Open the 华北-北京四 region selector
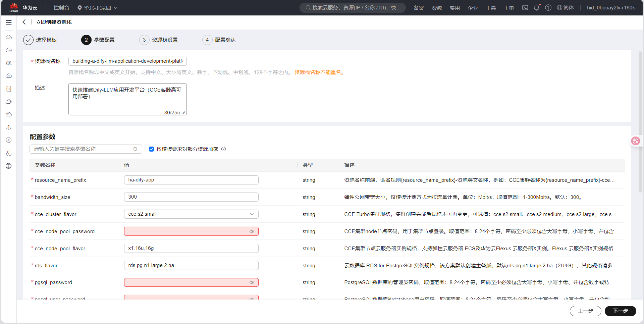The height and width of the screenshot is (324, 644). pyautogui.click(x=97, y=7)
